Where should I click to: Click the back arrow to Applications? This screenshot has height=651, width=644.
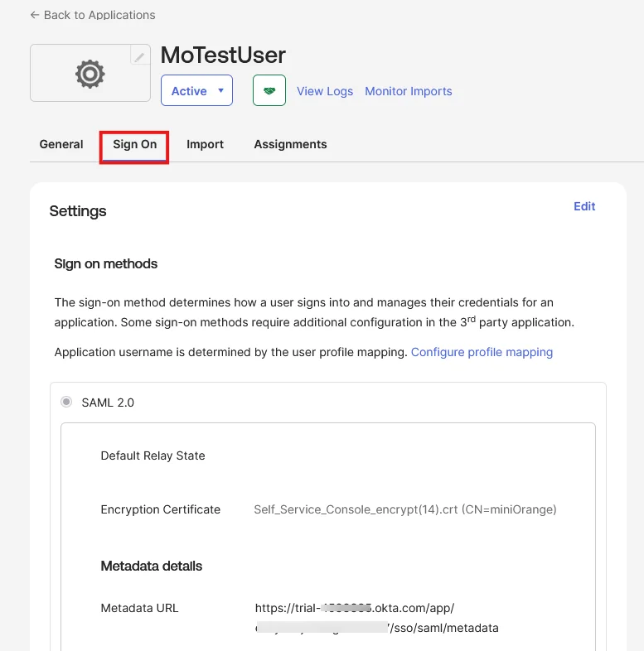(x=35, y=15)
